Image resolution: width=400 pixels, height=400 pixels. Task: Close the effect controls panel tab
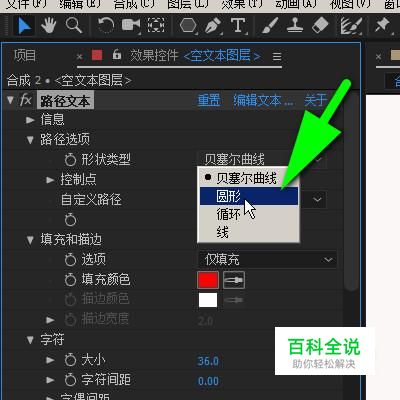tap(79, 56)
